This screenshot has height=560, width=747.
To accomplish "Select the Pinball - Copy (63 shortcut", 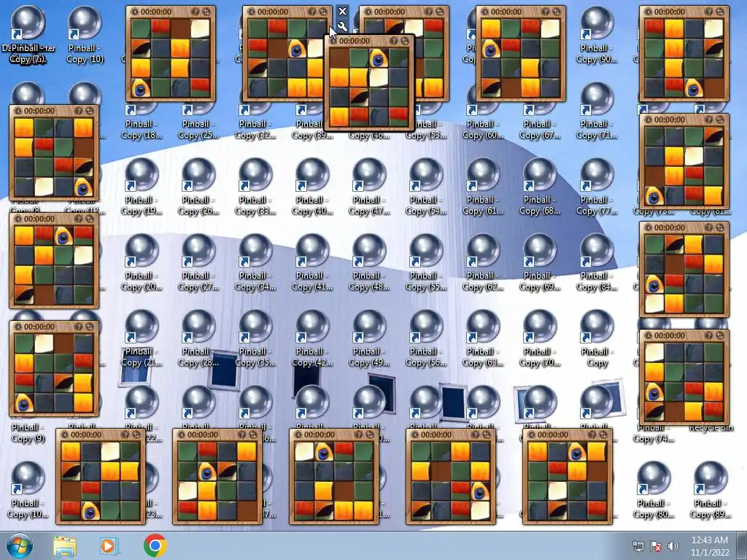I will point(483,338).
